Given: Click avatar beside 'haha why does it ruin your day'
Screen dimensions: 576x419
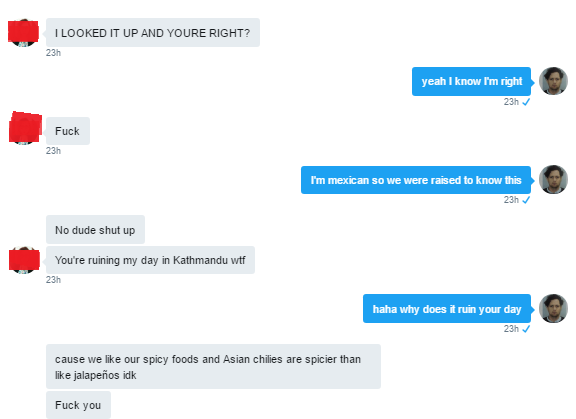Looking at the screenshot, I should [x=553, y=308].
